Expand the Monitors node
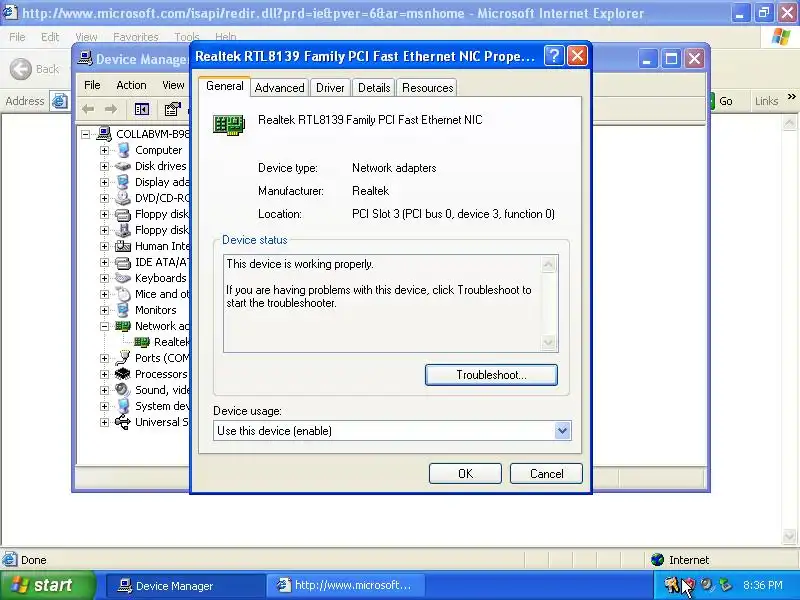 click(x=105, y=310)
